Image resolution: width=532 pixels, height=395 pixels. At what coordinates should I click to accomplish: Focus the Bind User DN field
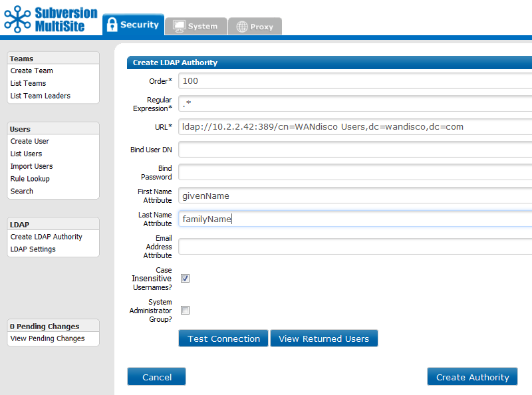[x=355, y=150]
